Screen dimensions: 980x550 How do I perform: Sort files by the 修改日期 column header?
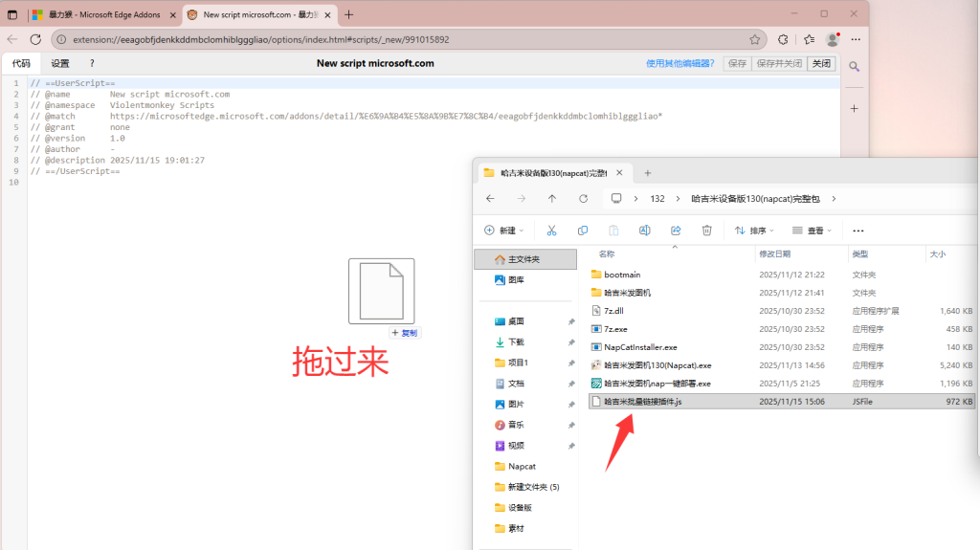[x=774, y=253]
